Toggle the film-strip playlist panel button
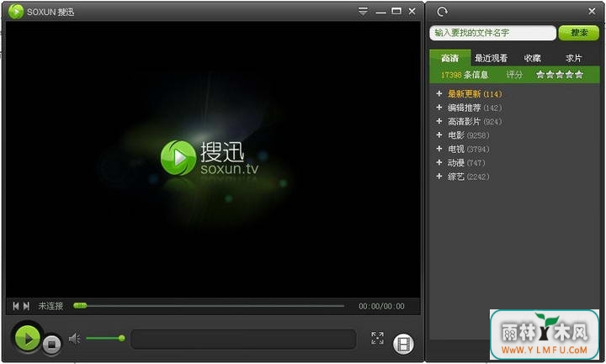606x364 pixels. pos(403,344)
